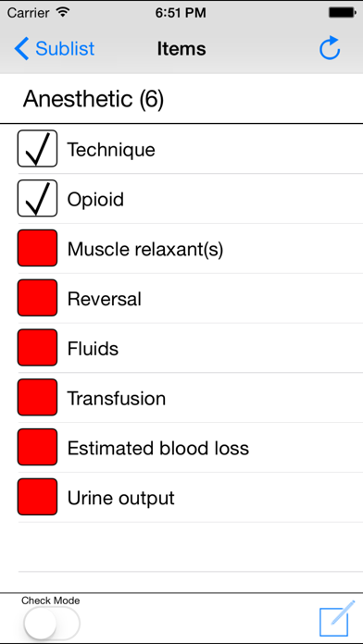Toggle the Check Mode switch
Screen dimensions: 363x644
[51, 623]
